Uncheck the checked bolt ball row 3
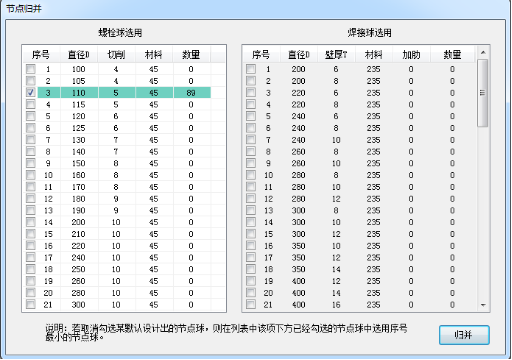 pyautogui.click(x=31, y=92)
